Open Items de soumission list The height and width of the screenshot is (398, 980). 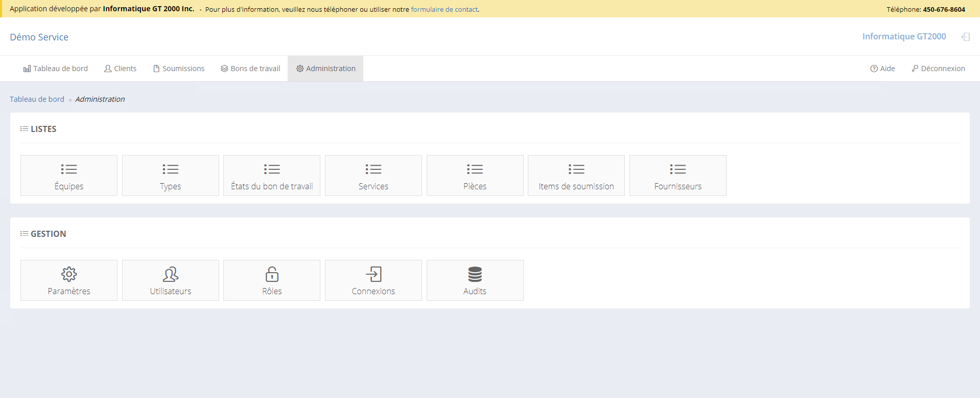click(x=576, y=176)
